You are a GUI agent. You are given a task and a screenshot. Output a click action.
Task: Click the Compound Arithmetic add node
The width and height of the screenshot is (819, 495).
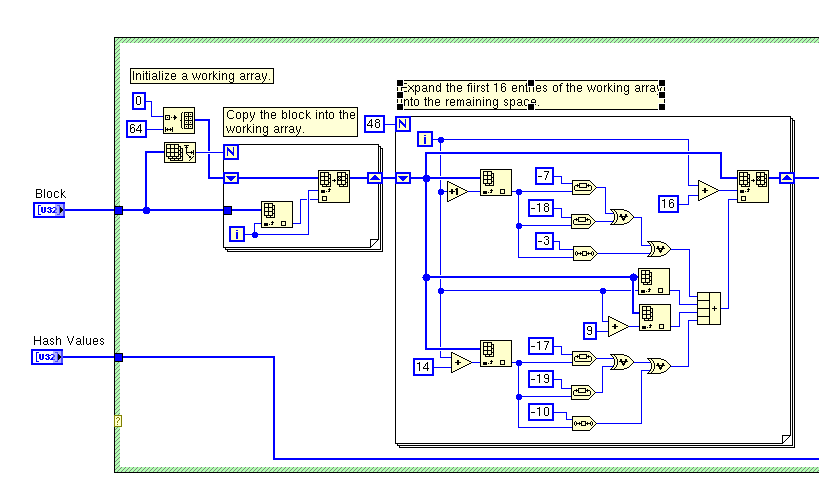click(708, 308)
